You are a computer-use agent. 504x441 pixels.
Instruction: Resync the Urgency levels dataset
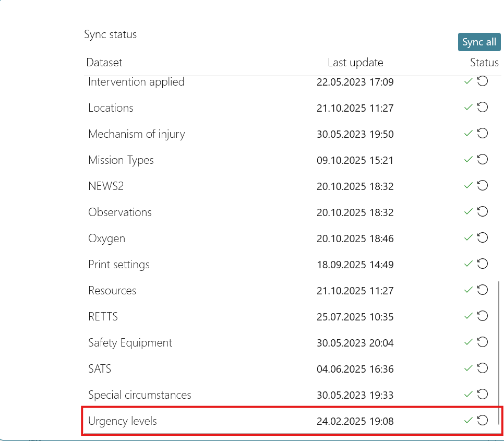coord(483,421)
